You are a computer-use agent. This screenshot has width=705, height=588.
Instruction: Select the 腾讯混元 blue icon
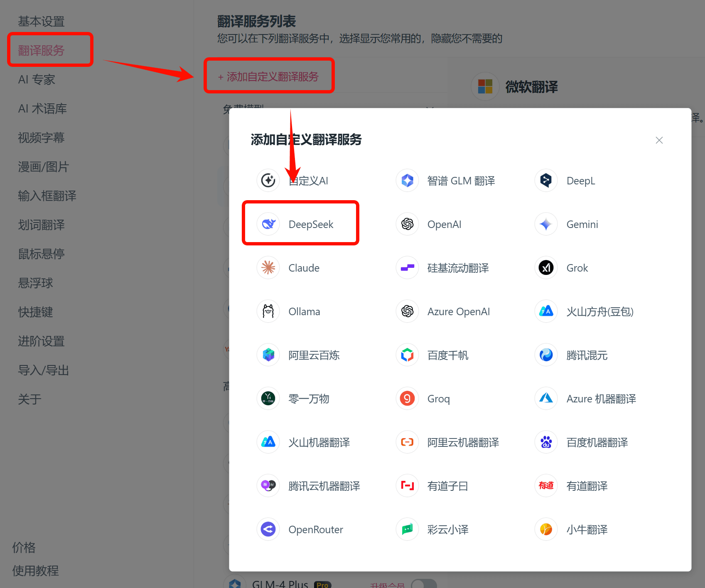(546, 355)
